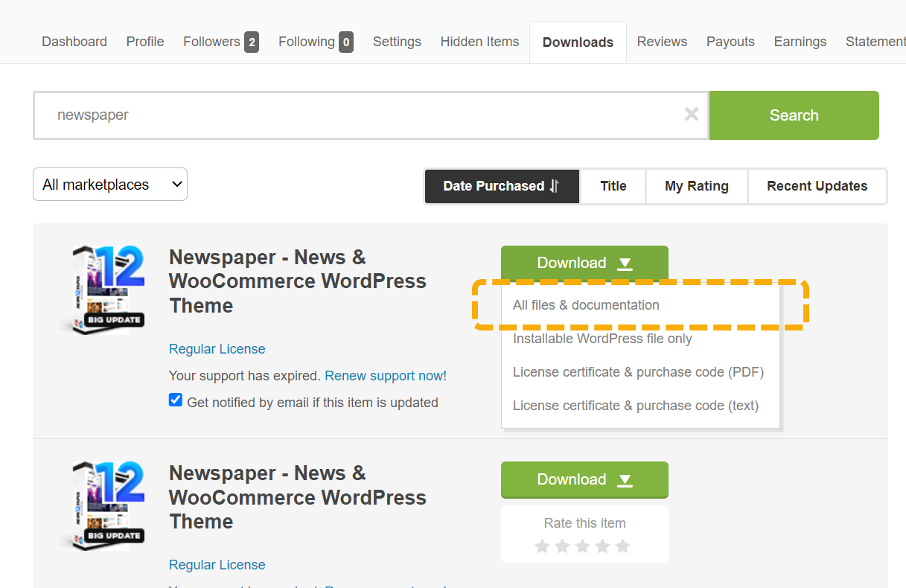The image size is (906, 588).
Task: Open the Hidden Items tab
Action: click(x=479, y=42)
